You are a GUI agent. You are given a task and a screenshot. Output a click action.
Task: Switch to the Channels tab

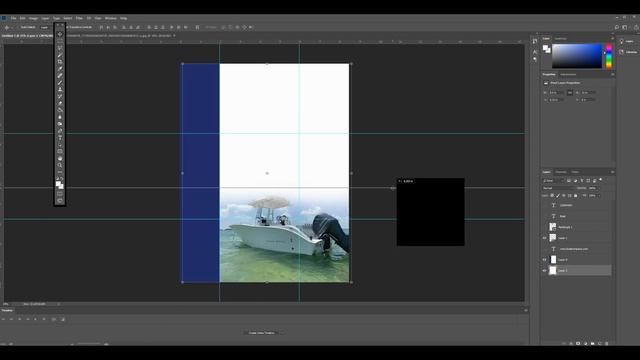(561, 172)
